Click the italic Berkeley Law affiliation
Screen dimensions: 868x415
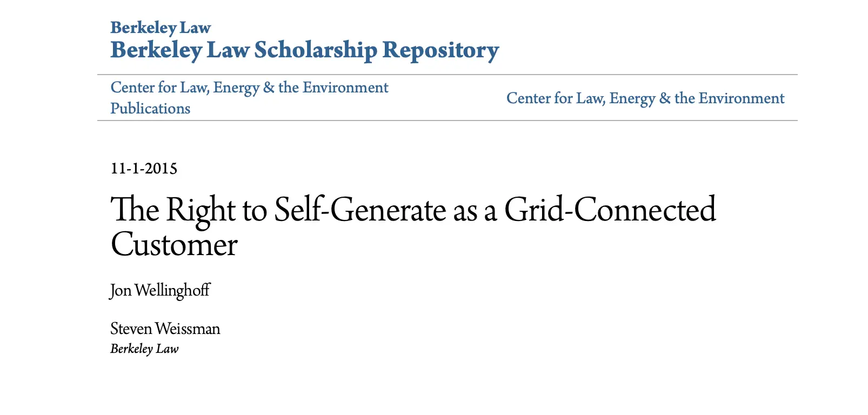click(x=144, y=349)
